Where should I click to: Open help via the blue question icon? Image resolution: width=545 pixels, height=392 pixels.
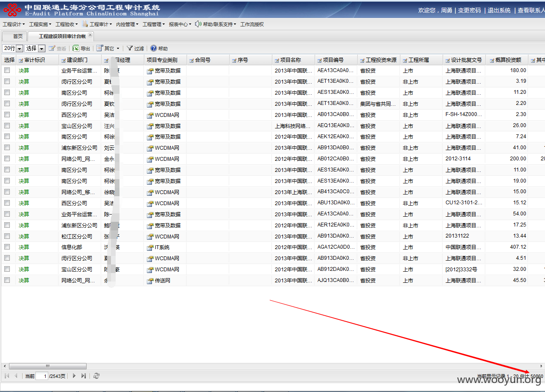click(154, 49)
